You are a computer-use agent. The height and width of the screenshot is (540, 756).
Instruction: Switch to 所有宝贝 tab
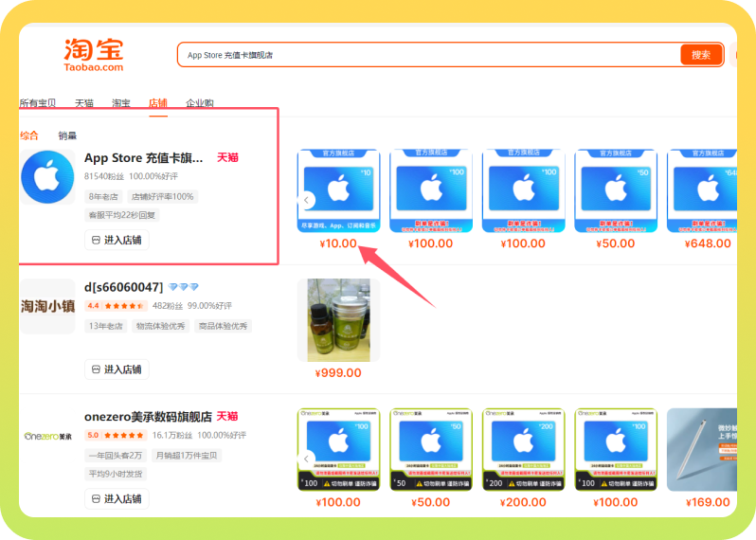(x=38, y=102)
